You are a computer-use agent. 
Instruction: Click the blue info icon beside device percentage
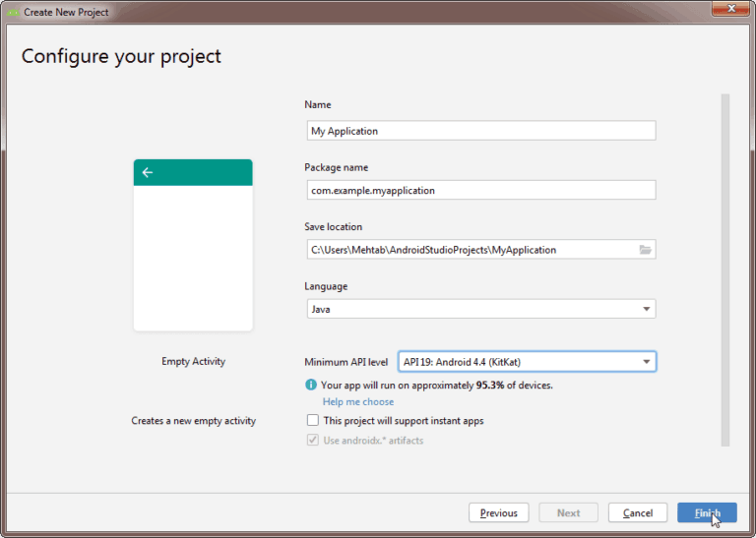(x=311, y=385)
